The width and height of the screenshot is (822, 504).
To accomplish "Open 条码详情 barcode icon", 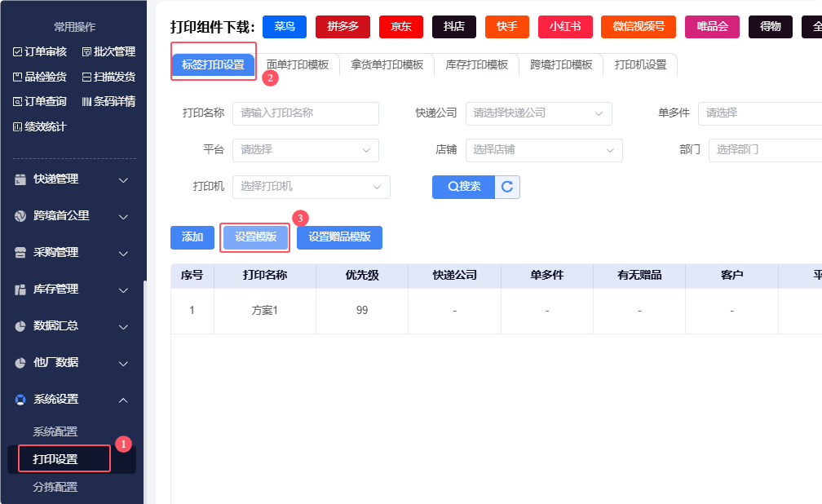I will pos(86,102).
